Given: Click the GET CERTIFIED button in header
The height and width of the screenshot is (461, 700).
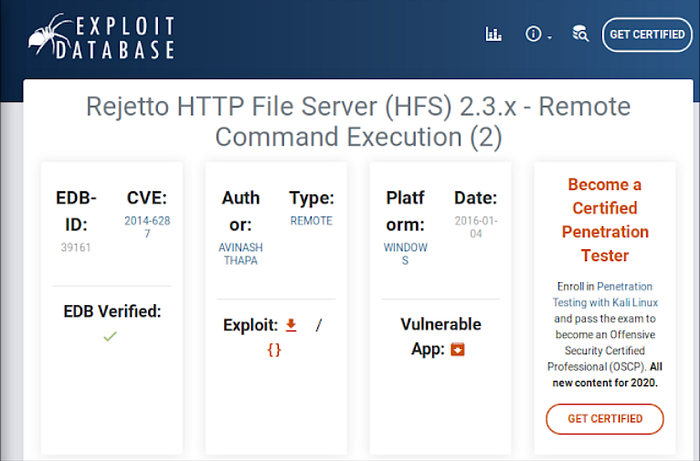Looking at the screenshot, I should (647, 34).
